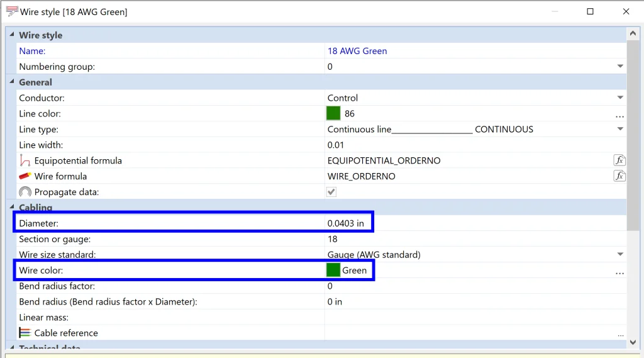Click the fx button for Equipotential formula
The height and width of the screenshot is (358, 644).
pos(619,160)
